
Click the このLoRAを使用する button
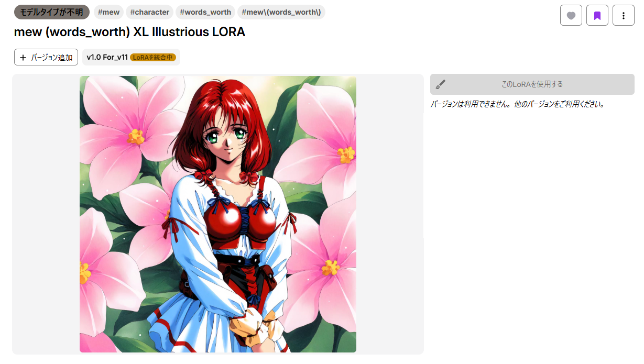click(532, 84)
